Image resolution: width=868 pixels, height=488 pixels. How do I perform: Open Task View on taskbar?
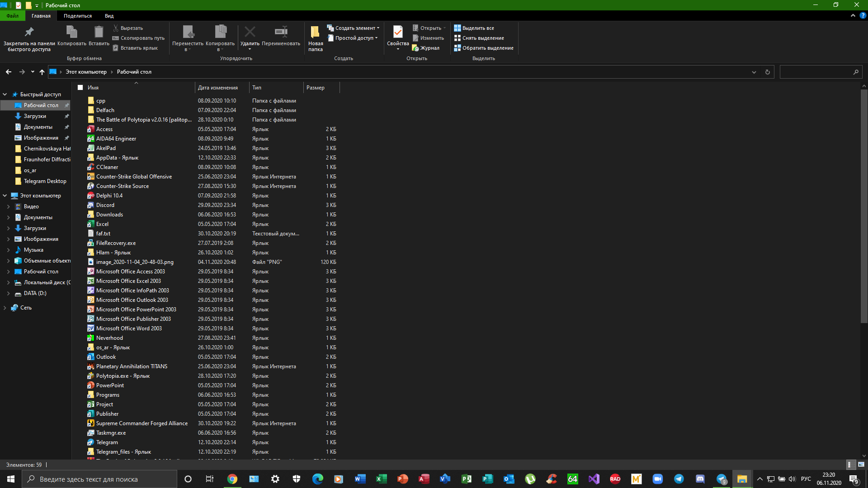point(209,479)
